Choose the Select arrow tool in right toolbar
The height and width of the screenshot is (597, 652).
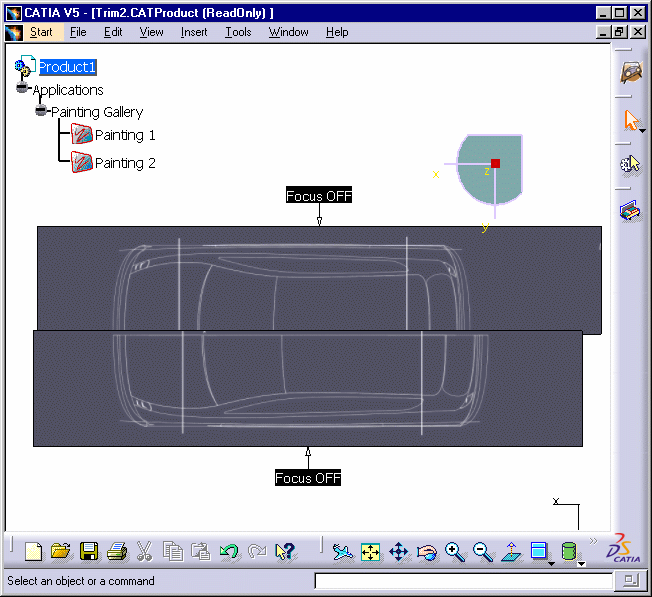click(x=631, y=120)
